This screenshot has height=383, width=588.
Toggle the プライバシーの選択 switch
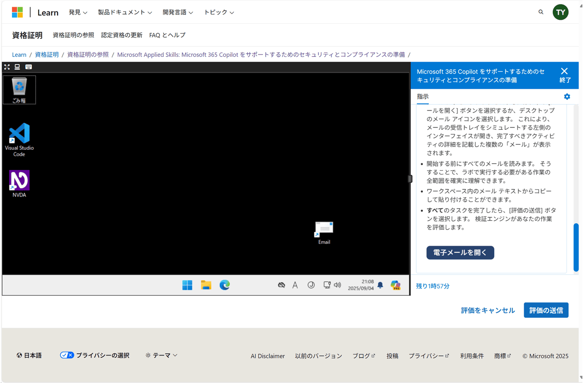[x=67, y=355]
